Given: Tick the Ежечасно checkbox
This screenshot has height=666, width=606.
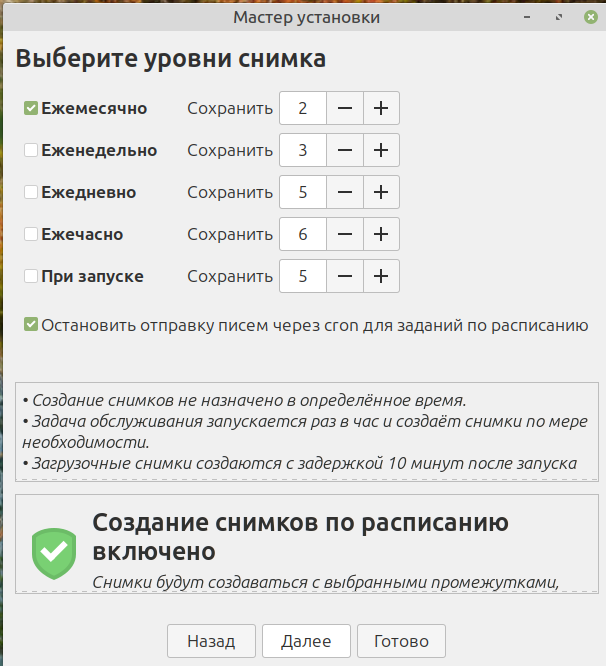Looking at the screenshot, I should (x=31, y=235).
